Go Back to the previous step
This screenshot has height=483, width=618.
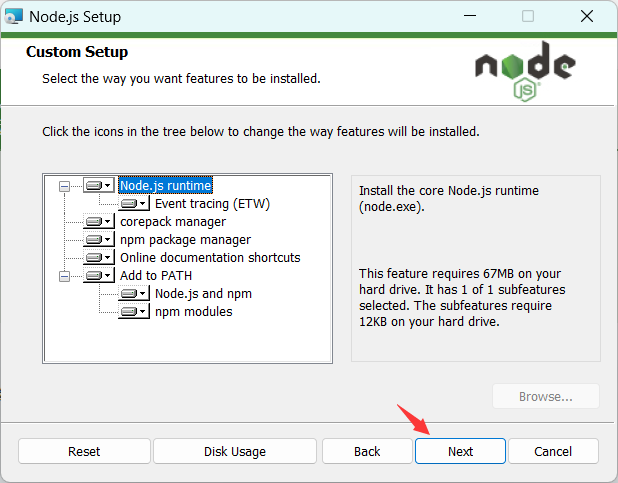tap(367, 451)
